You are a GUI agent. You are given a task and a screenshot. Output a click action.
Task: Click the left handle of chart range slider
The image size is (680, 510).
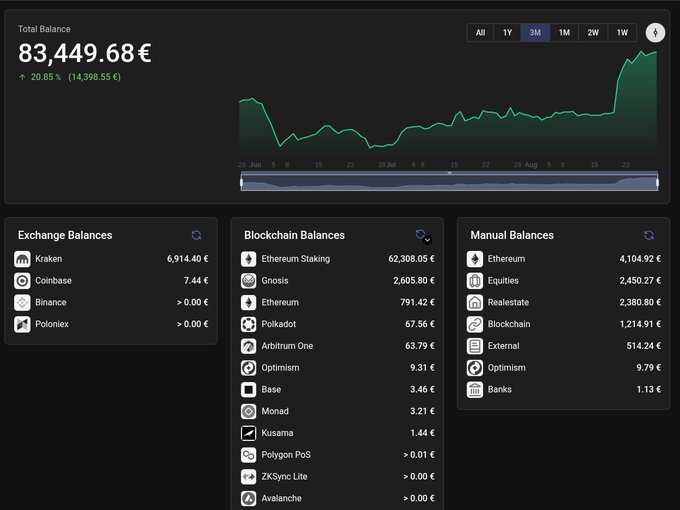point(242,182)
